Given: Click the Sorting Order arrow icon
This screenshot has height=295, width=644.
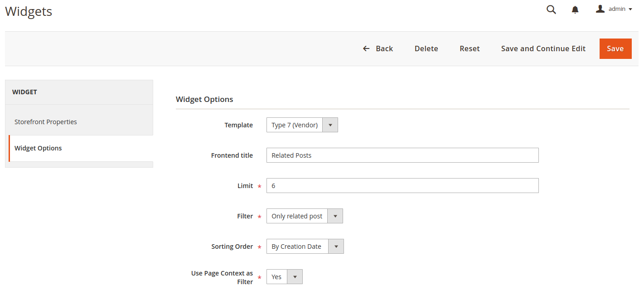Looking at the screenshot, I should (x=336, y=247).
